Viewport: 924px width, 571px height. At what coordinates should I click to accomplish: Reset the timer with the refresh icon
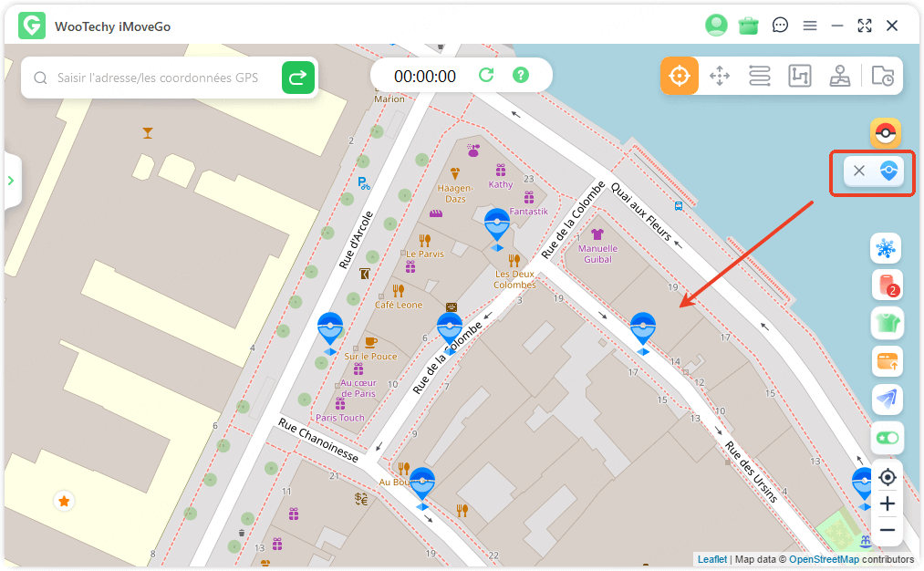click(x=486, y=76)
